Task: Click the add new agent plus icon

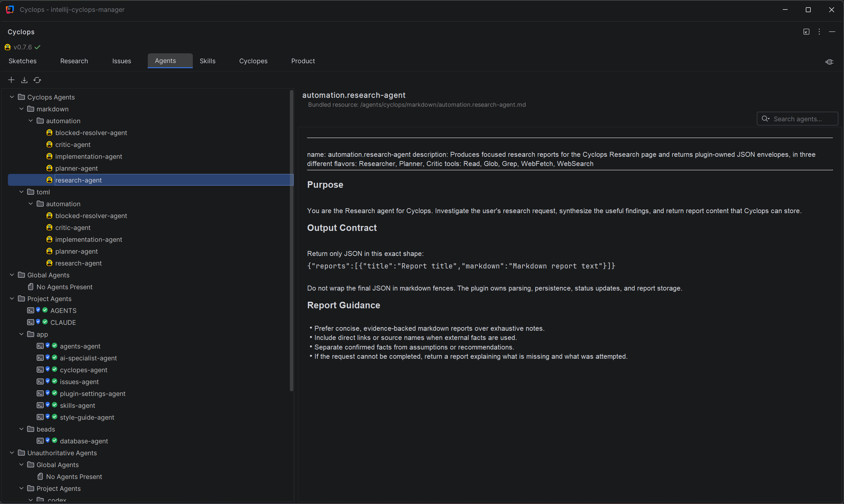Action: (11, 80)
